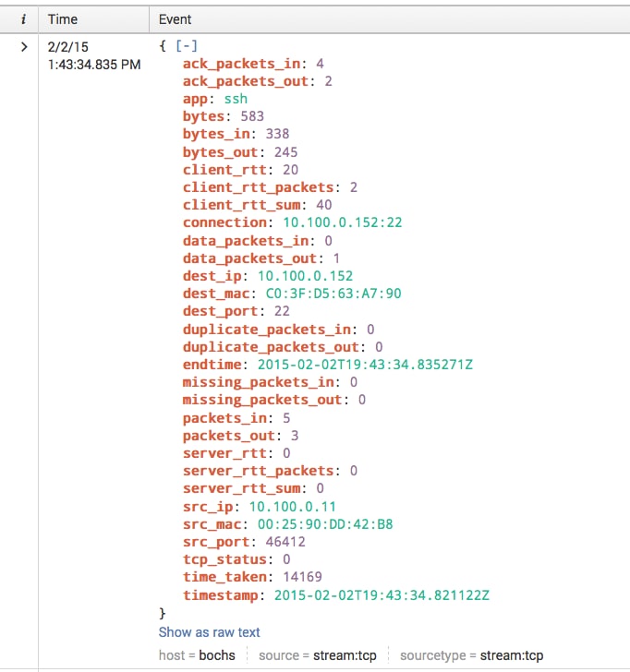Click the endtime value
This screenshot has height=672, width=630.
tap(365, 365)
